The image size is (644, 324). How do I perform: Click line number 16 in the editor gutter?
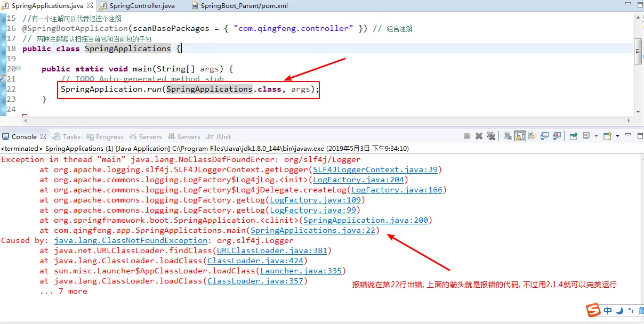[12, 28]
